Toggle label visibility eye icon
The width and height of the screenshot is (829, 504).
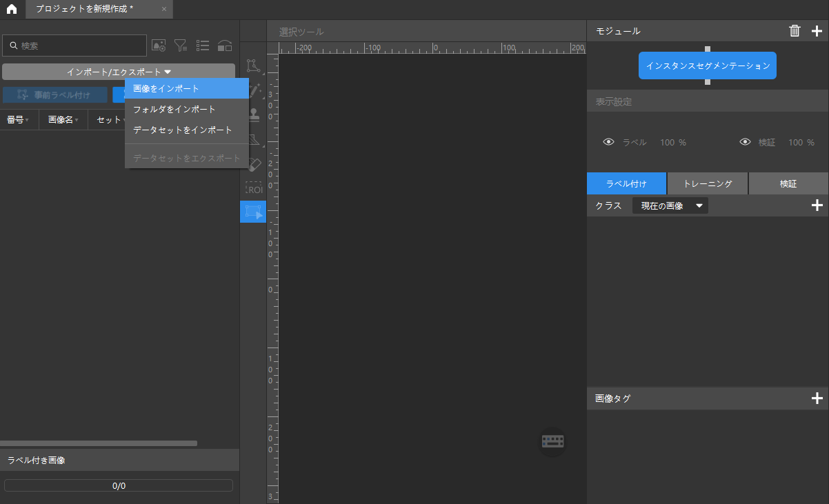coord(608,142)
